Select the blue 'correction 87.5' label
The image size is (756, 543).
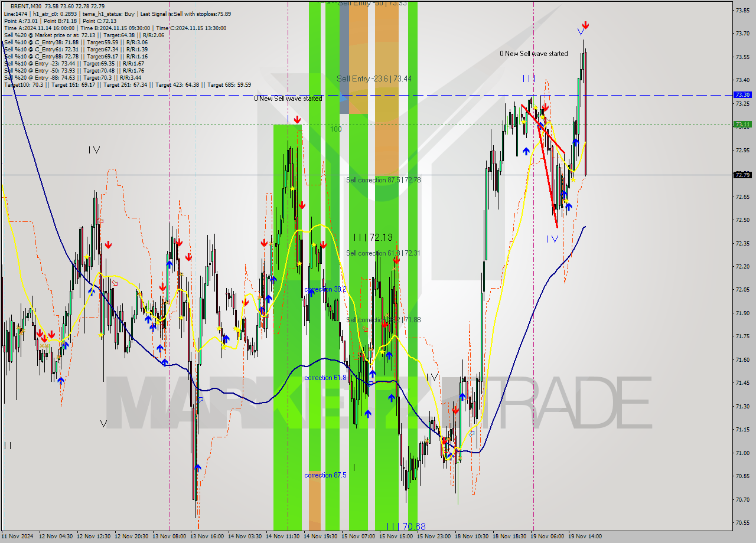pos(325,475)
